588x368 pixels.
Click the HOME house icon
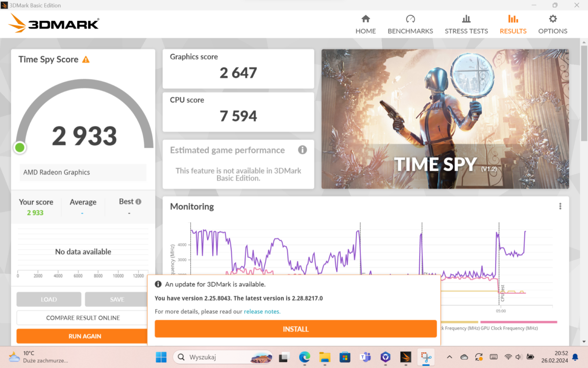(x=365, y=19)
